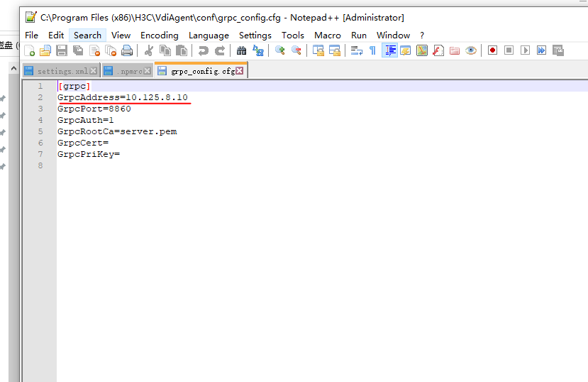The height and width of the screenshot is (382, 588).
Task: Click the up arrow in the left scrollbar
Action: pyautogui.click(x=13, y=68)
